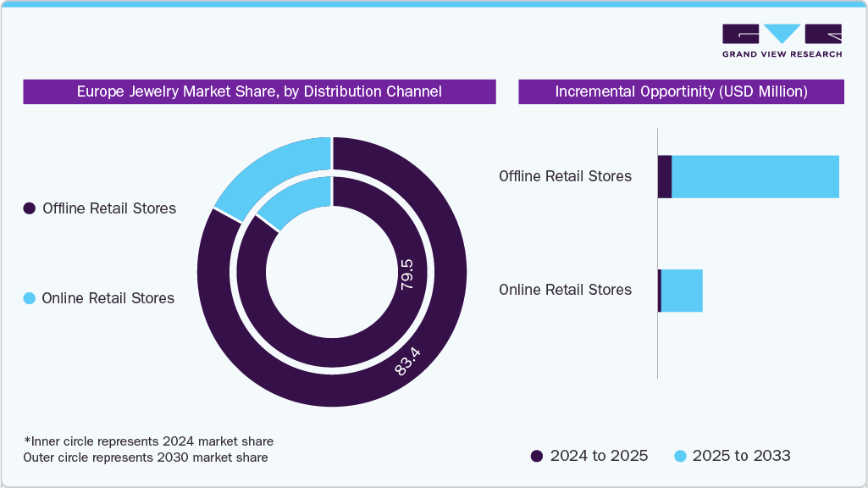Image resolution: width=868 pixels, height=488 pixels.
Task: Click the GRAND VIEW RESEARCH text link
Action: 782,53
